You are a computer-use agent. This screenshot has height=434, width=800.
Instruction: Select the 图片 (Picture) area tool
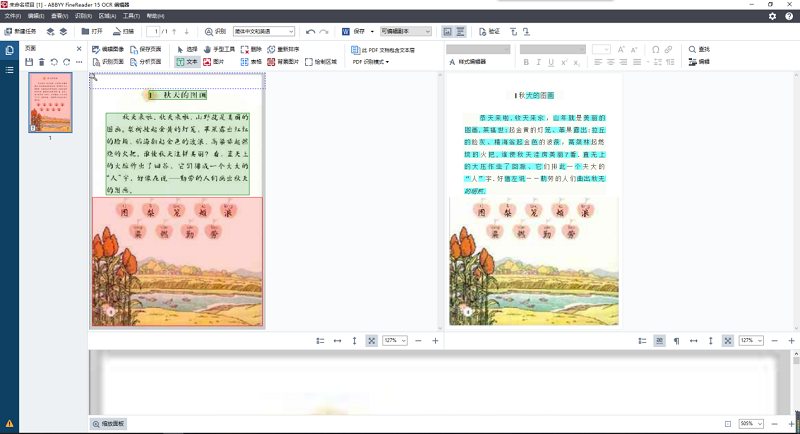pos(214,62)
